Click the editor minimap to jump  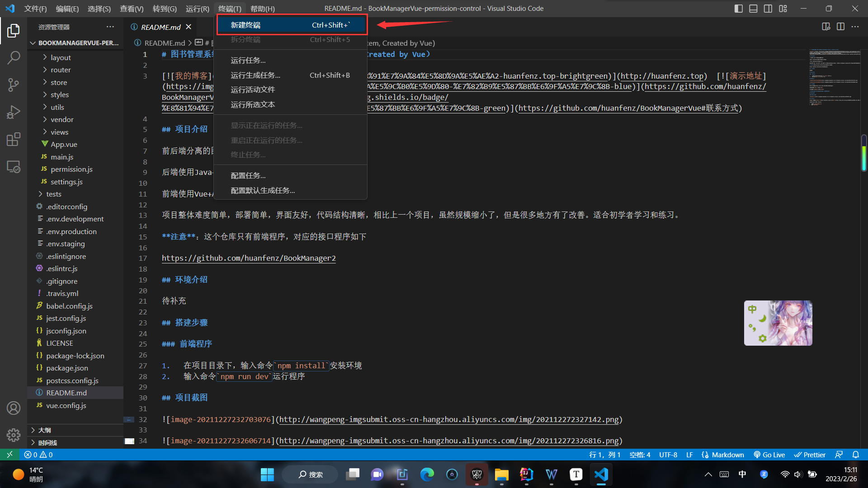[x=835, y=77]
